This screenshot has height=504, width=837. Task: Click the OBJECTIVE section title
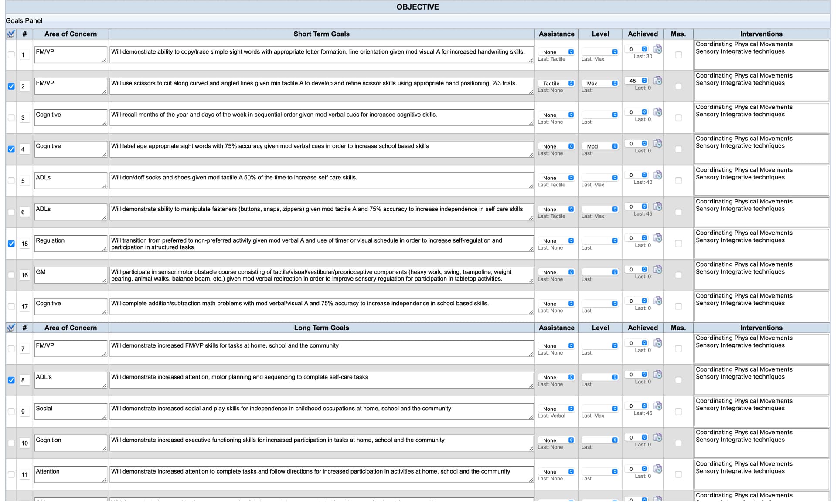coord(418,7)
